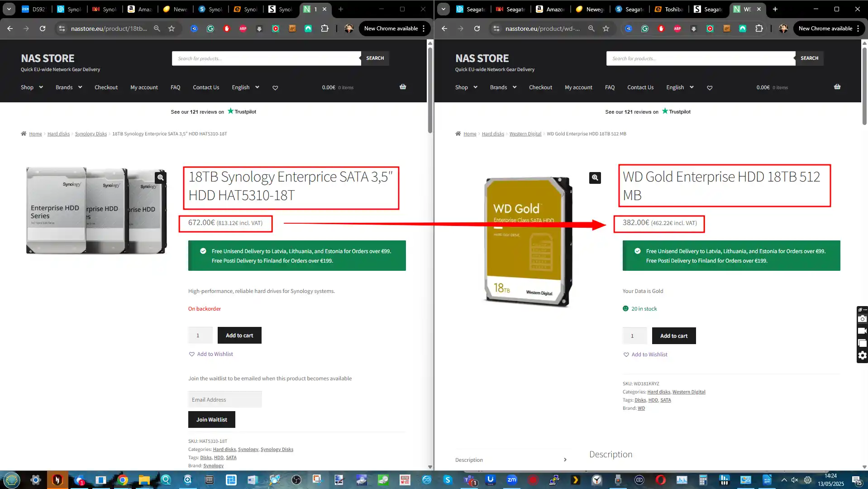Click quantity field for Synology drive
Image resolution: width=868 pixels, height=489 pixels.
coord(200,336)
